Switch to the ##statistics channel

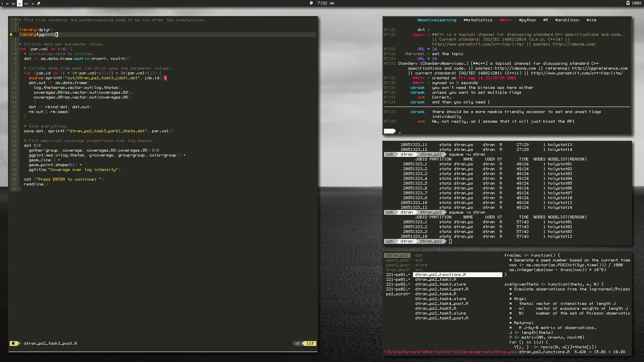click(478, 20)
